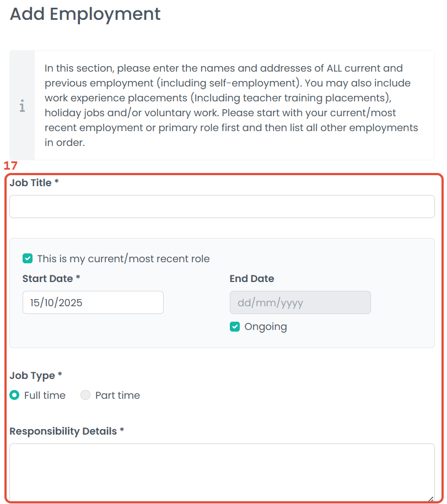Screen dimensions: 447x504
Task: Focus the Job Title text field
Action: (x=222, y=207)
